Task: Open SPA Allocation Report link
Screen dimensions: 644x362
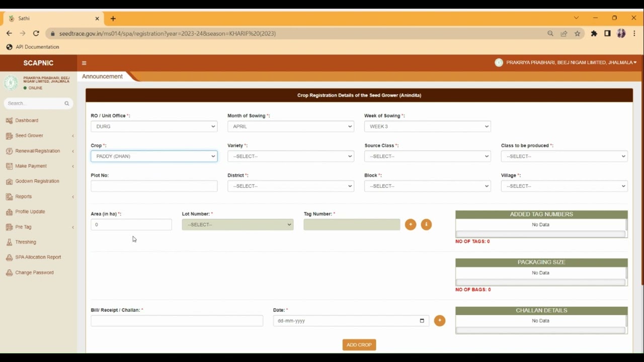Action: (x=38, y=257)
